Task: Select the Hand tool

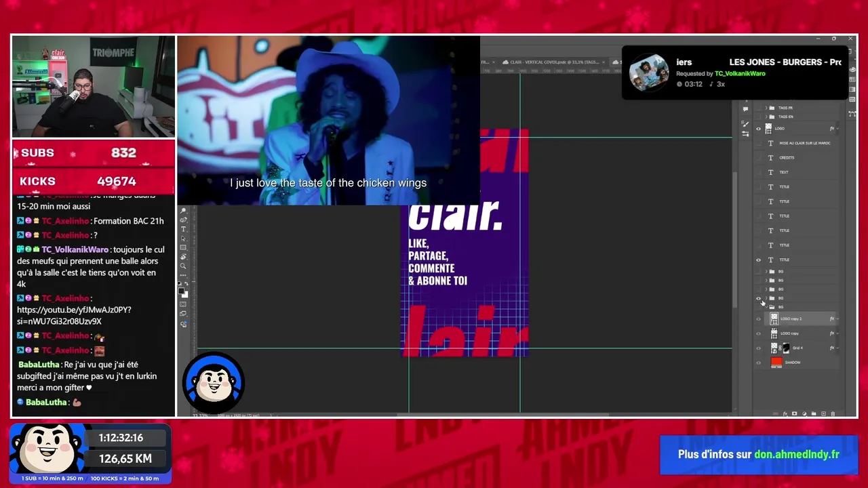Action: [x=183, y=257]
